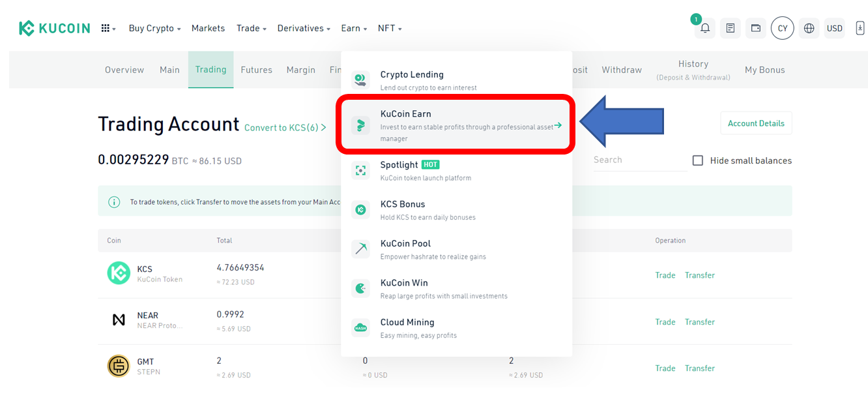Select KuCoin Earn menu item
Screen dimensions: 868x401
coord(456,125)
